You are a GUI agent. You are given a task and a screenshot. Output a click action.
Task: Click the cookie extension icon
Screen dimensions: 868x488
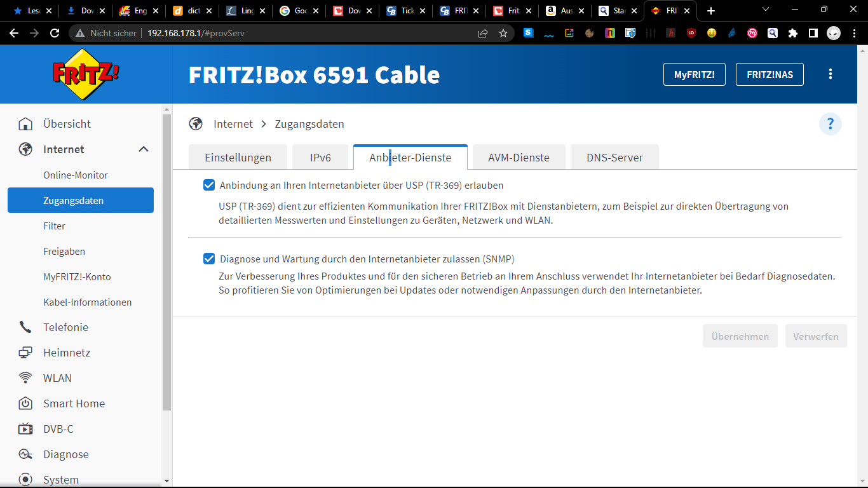point(590,33)
